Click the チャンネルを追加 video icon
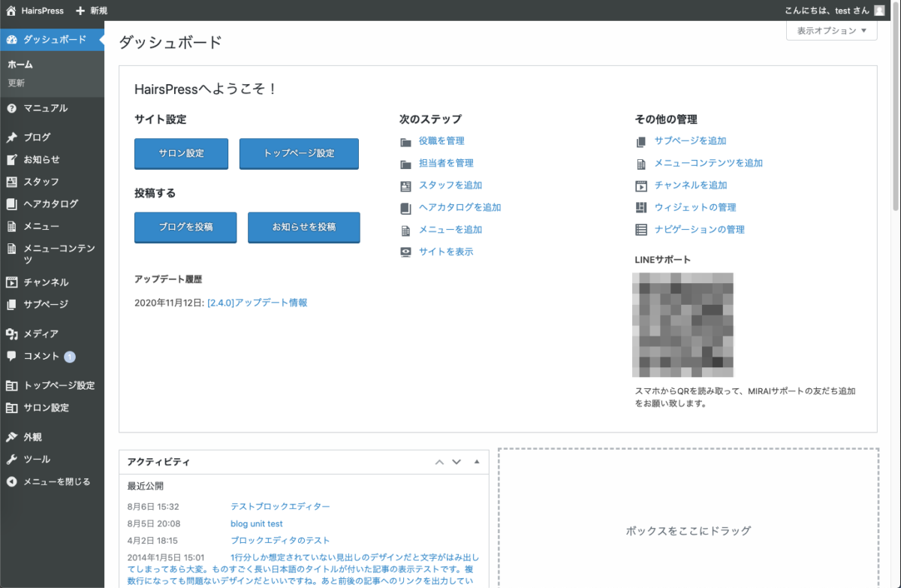The width and height of the screenshot is (901, 588). click(x=641, y=185)
